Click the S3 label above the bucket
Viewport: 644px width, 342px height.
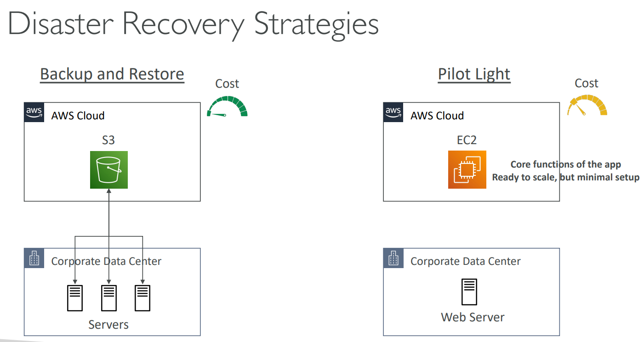pos(108,140)
